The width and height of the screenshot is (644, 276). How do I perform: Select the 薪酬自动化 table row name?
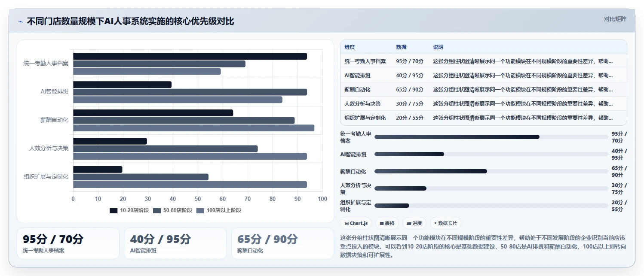pyautogui.click(x=357, y=90)
